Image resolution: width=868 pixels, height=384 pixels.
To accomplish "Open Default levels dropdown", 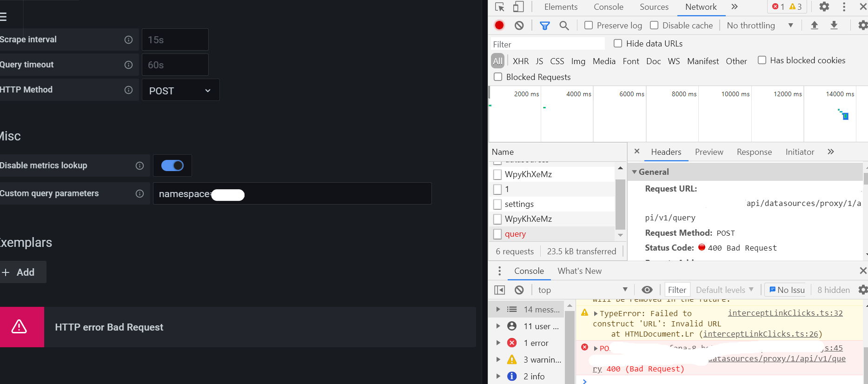I will coord(724,290).
